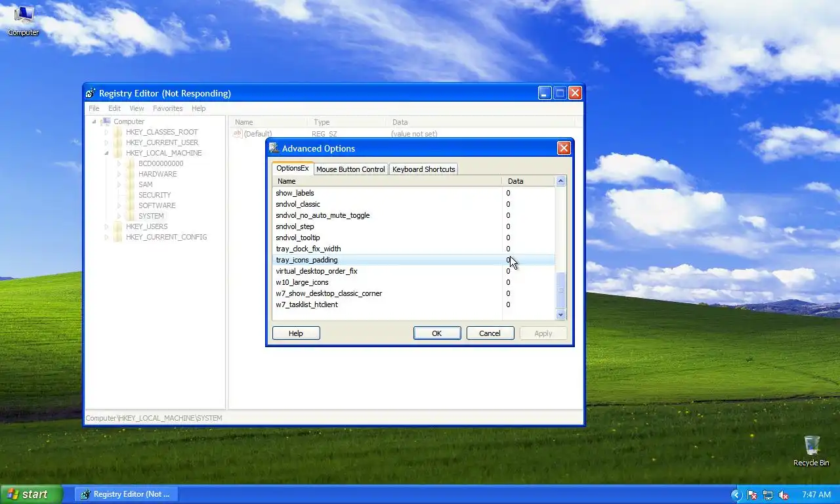The height and width of the screenshot is (504, 840).
Task: Select the HKEY_USERS tree item label
Action: point(146,226)
